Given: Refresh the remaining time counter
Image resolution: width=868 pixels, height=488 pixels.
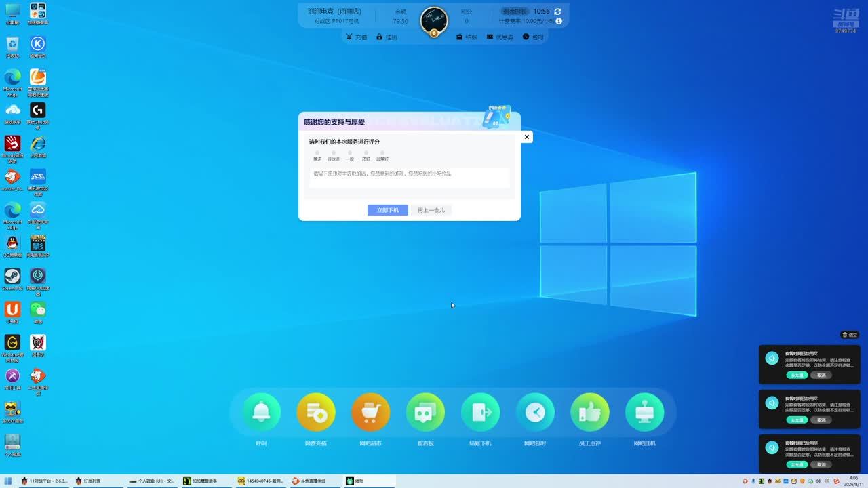Looking at the screenshot, I should tap(557, 12).
